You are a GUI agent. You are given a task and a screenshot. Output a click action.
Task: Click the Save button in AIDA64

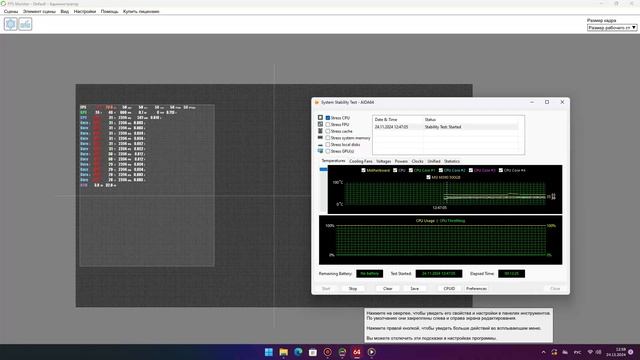[414, 289]
